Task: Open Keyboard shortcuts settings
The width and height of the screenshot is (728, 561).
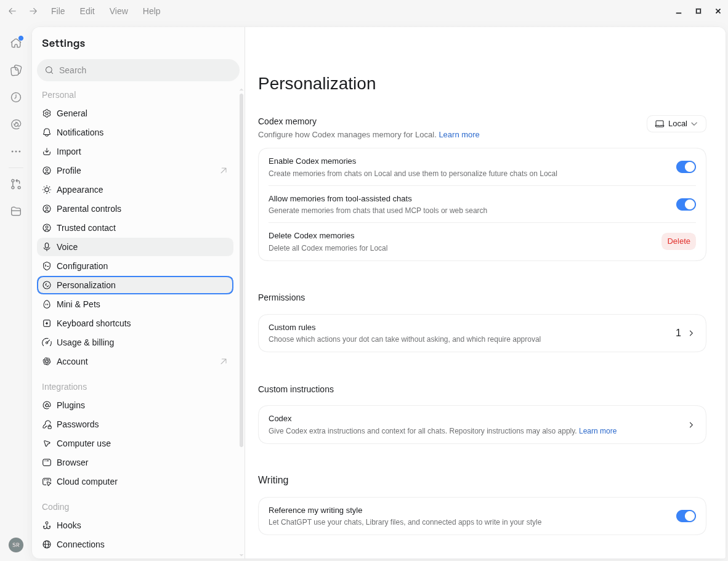Action: (x=135, y=323)
